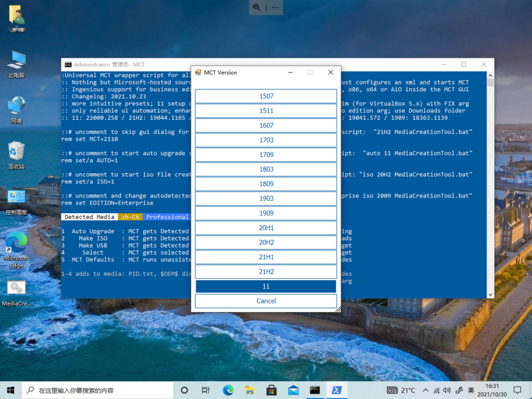This screenshot has width=532, height=399.
Task: Open the Mail app from the taskbar
Action: click(293, 390)
